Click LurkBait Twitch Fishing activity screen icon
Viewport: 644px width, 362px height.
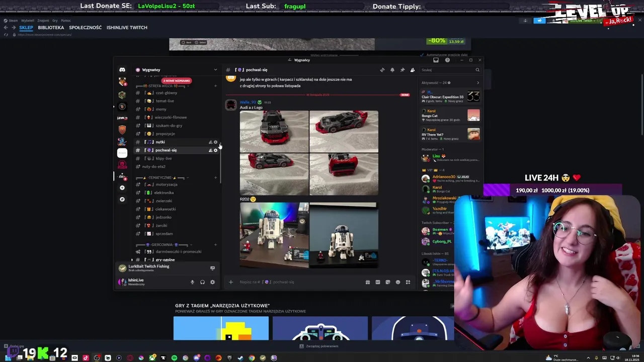pos(212,268)
